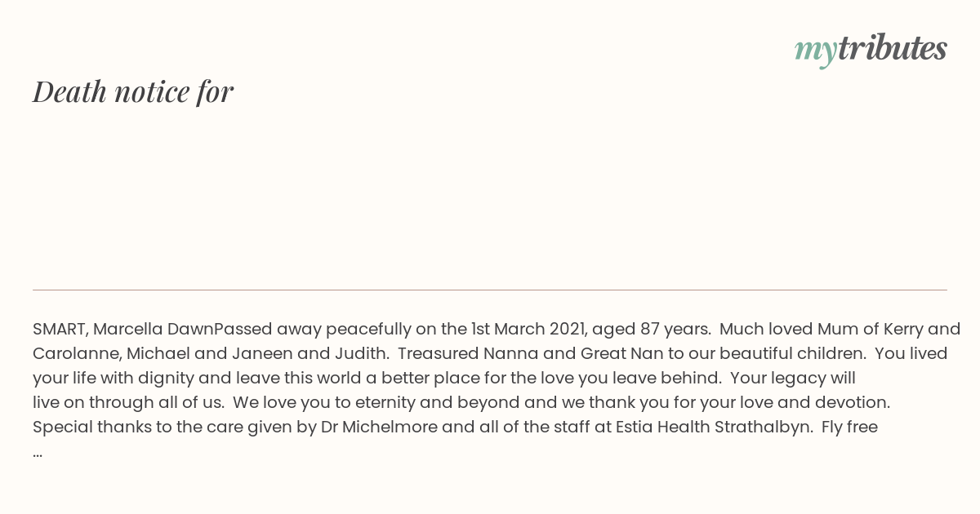Click the phrase 'aged 87 years'
The width and height of the screenshot is (980, 514).
(x=650, y=330)
